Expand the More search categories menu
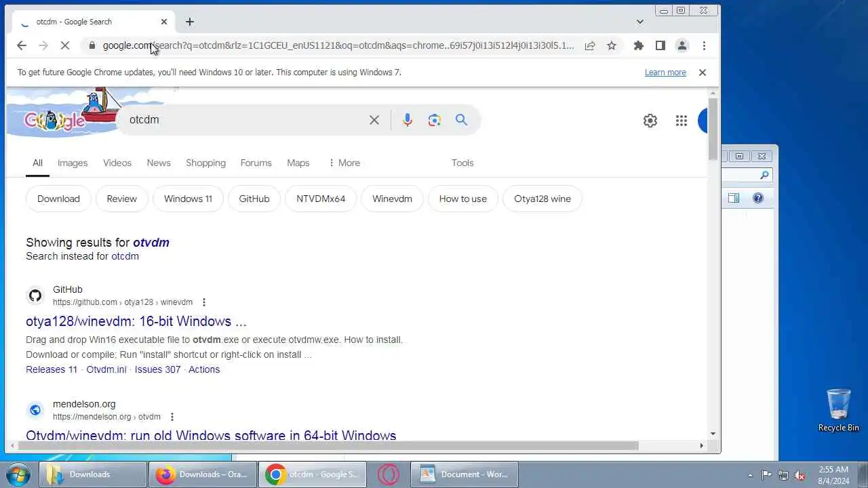Viewport: 868px width, 488px height. (x=344, y=163)
